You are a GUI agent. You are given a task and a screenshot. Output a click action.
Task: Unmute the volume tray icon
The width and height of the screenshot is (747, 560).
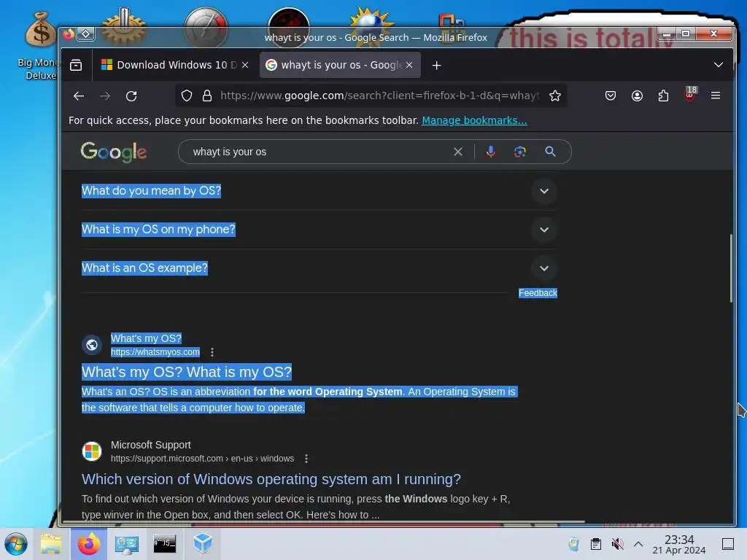(617, 544)
